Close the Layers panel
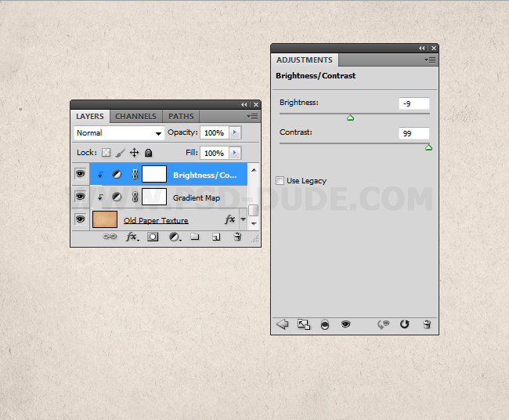 coord(256,104)
